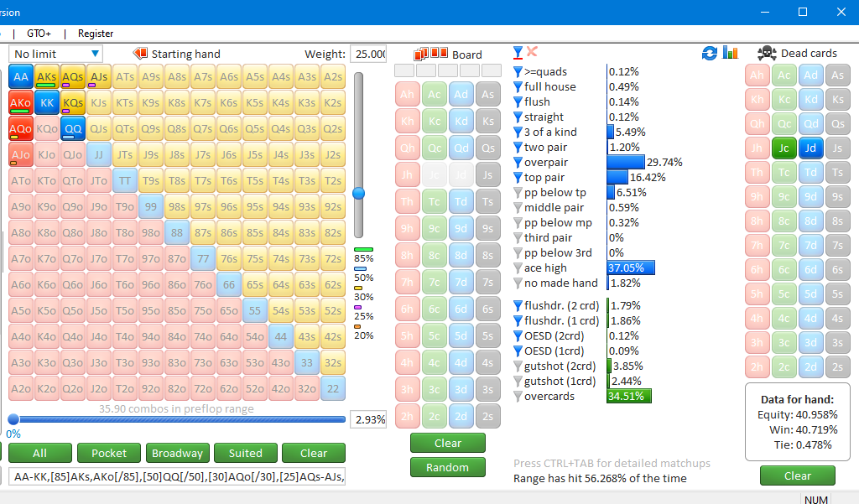Select 72o in the hand matrix

tap(203, 388)
